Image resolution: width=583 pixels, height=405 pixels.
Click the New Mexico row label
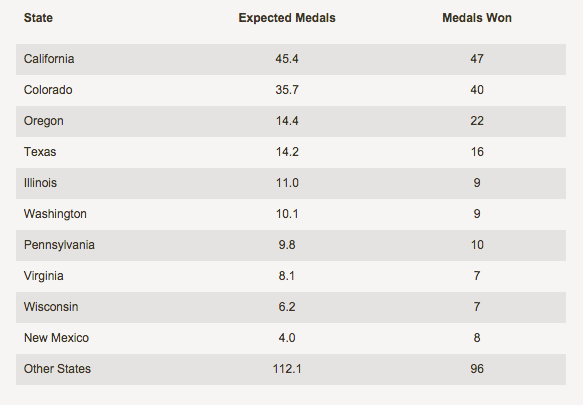pos(57,338)
